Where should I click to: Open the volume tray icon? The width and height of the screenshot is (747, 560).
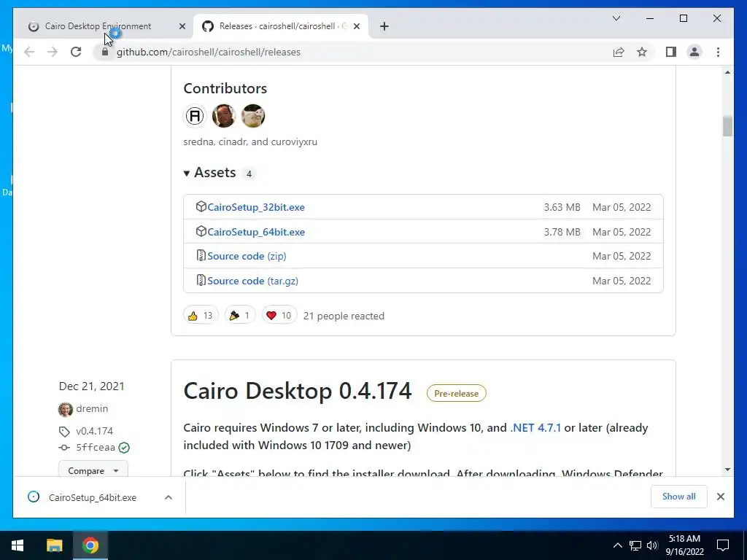(651, 545)
